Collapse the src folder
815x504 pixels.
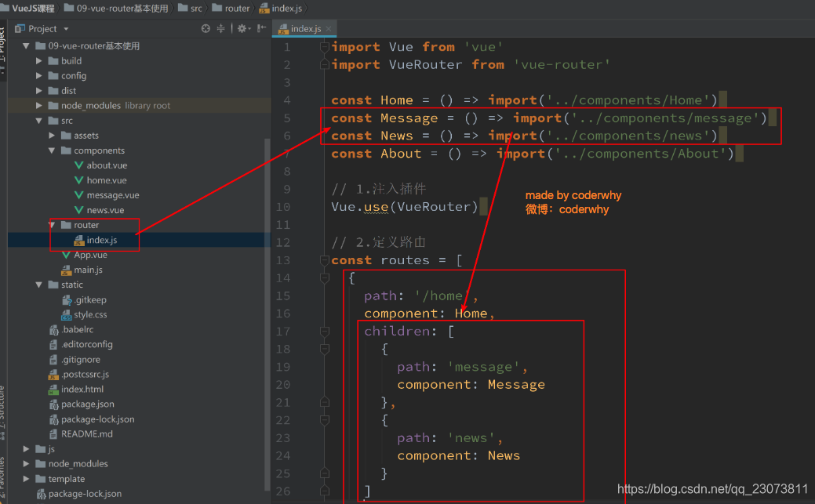[x=38, y=121]
